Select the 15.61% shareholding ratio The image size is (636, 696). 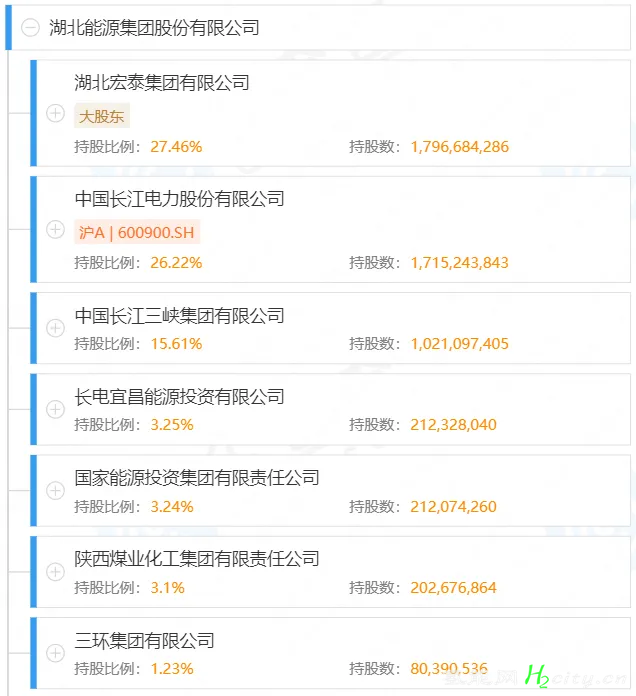tap(176, 344)
